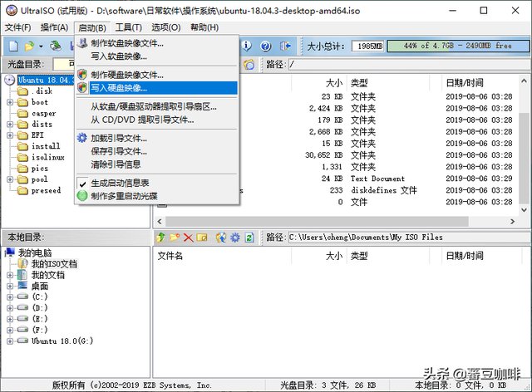Click the red X delete icon
The height and width of the screenshot is (392, 532).
click(189, 238)
